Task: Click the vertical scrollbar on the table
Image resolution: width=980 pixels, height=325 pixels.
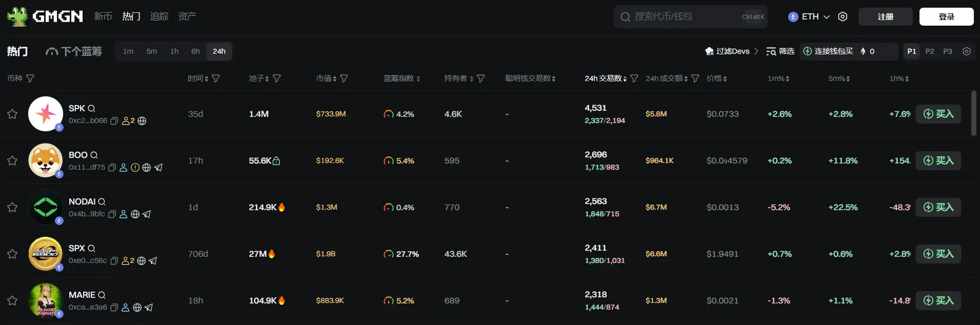Action: pyautogui.click(x=973, y=114)
